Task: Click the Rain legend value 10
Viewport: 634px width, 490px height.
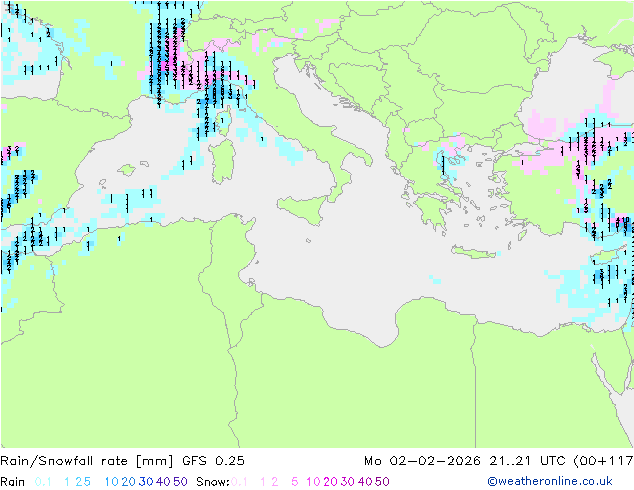Action: click(x=112, y=482)
